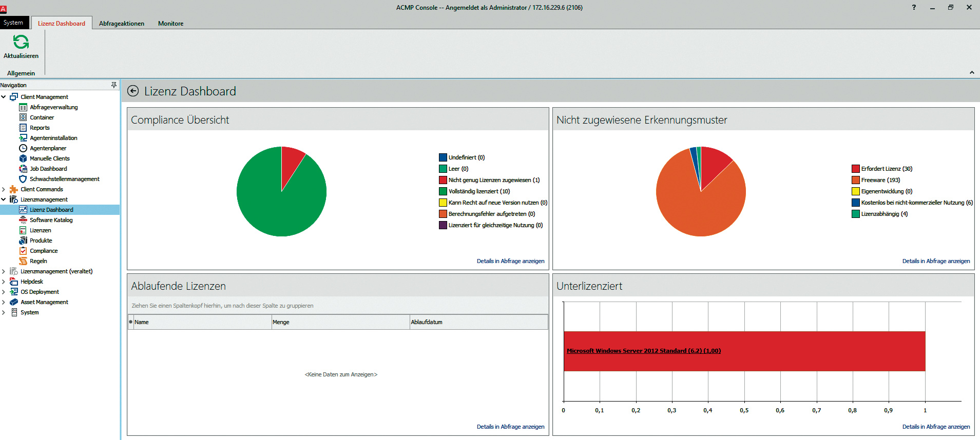
Task: Open Schwachstellenmanagement shield icon
Action: 23,179
